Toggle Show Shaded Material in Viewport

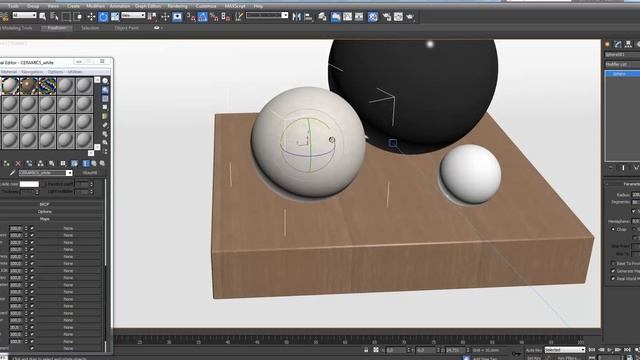pyautogui.click(x=74, y=163)
